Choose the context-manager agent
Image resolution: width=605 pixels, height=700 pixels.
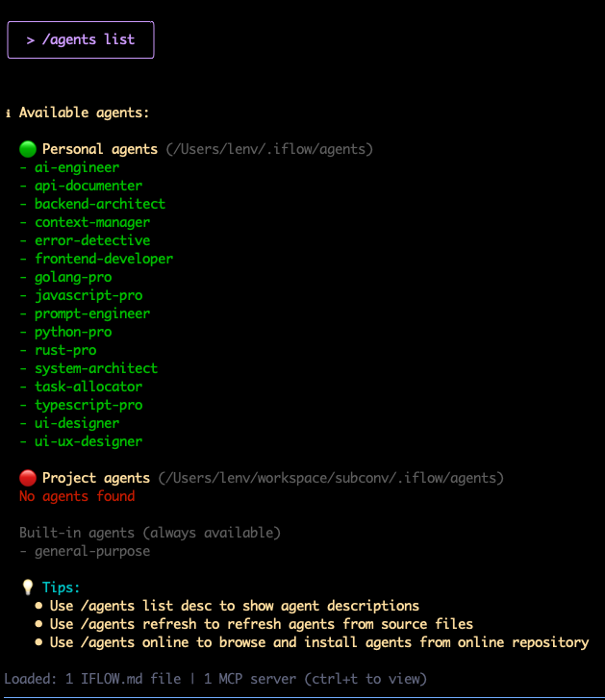coord(92,222)
